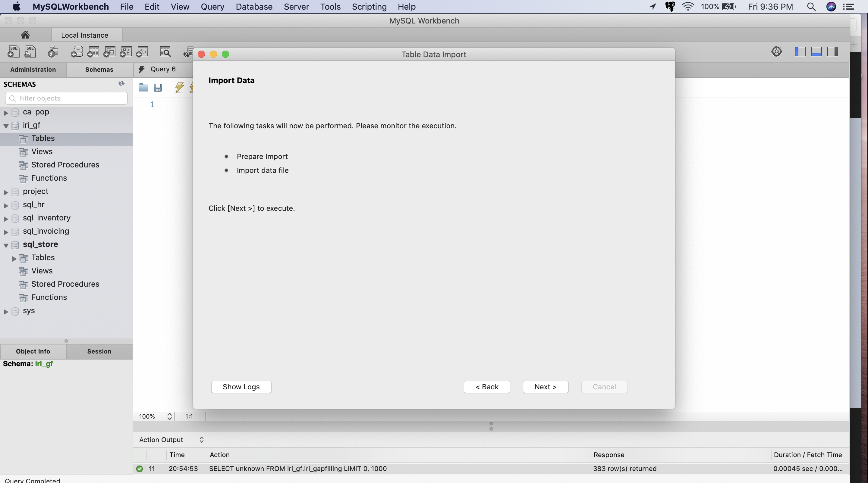Screen dimensions: 868x483
Task: Create a new SQL tab icon
Action: 14,51
